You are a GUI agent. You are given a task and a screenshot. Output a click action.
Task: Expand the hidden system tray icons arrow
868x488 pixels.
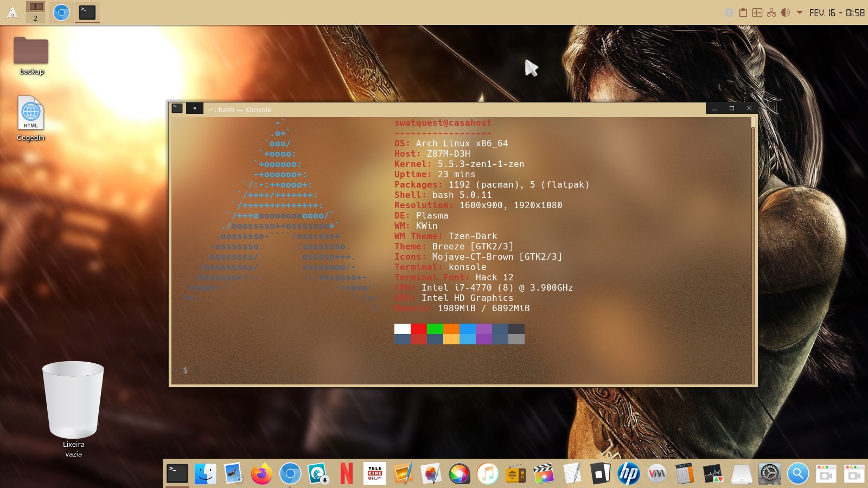pos(800,12)
